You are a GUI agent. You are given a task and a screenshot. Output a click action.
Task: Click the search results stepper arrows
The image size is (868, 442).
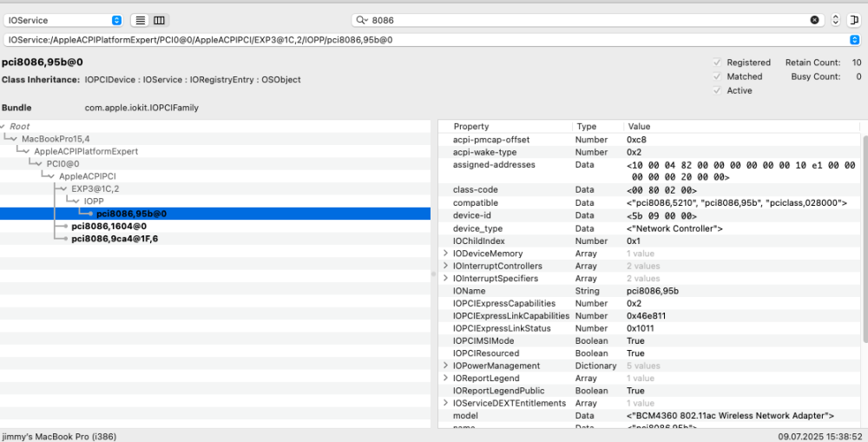tap(836, 20)
